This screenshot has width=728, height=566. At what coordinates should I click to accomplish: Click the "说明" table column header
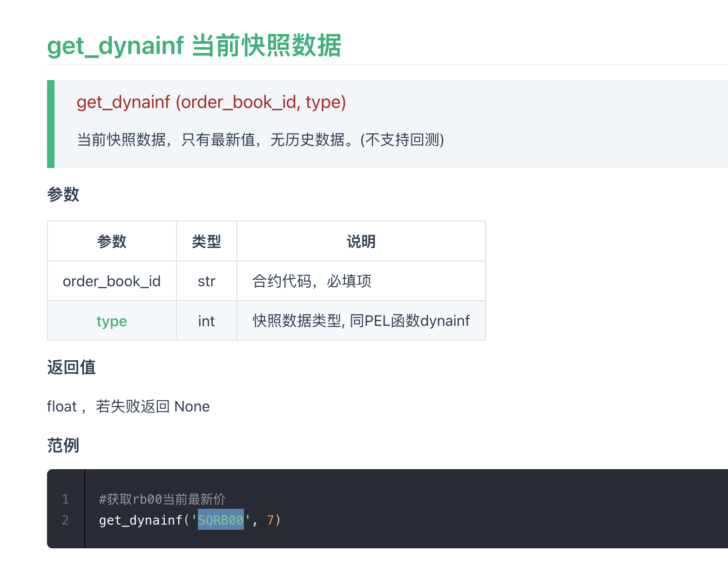coord(361,241)
